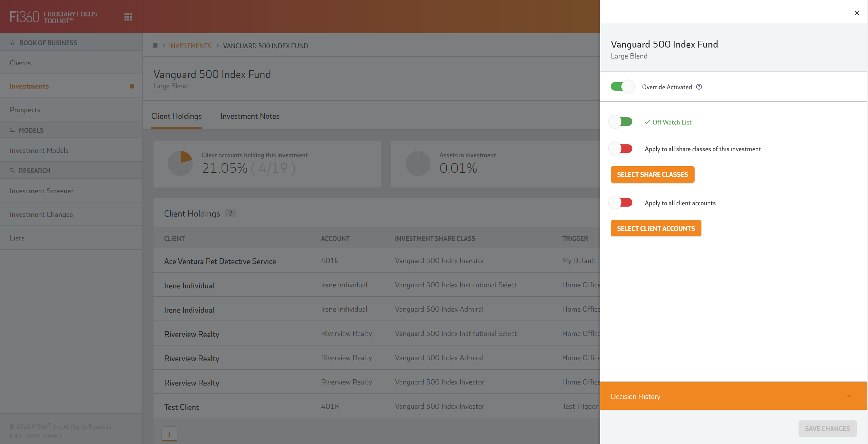Enable apply to all share classes
This screenshot has height=444, width=868.
[620, 149]
